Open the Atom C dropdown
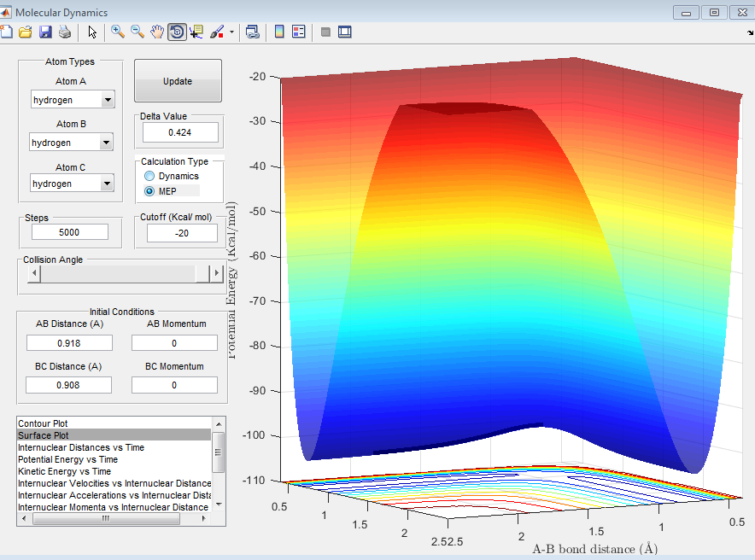This screenshot has width=755, height=560. click(107, 184)
